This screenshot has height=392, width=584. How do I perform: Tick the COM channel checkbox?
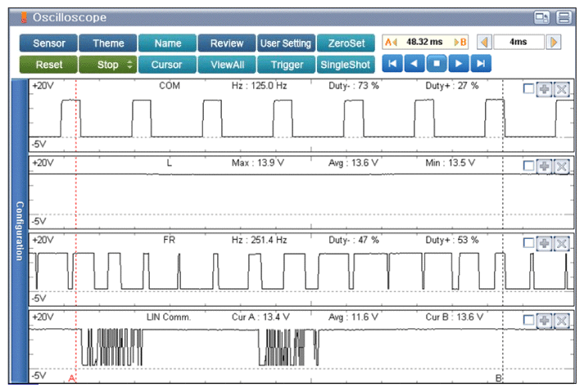pyautogui.click(x=529, y=90)
